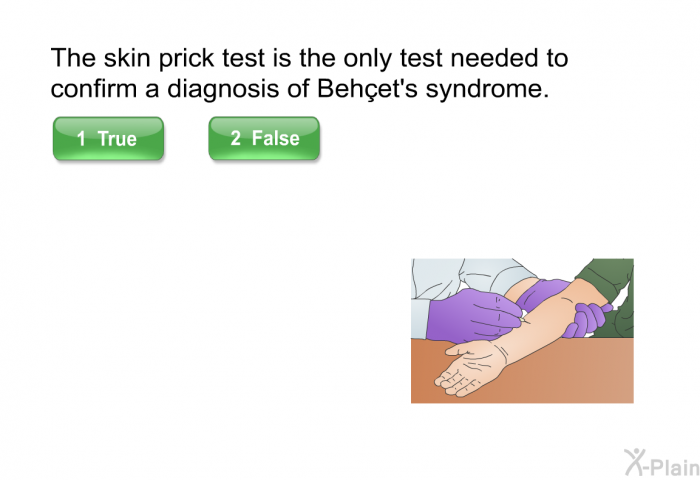Click the word Plain in the watermark
This screenshot has height=480, width=700.
coord(674,467)
